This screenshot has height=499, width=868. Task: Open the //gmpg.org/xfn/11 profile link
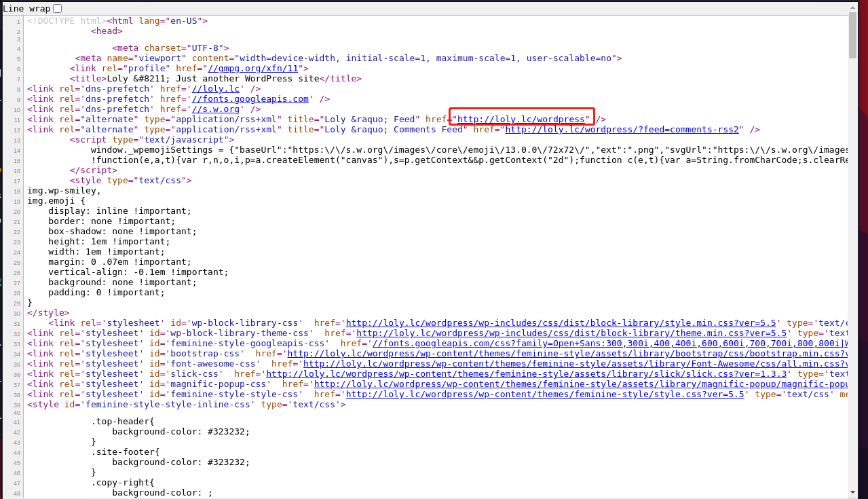point(253,69)
